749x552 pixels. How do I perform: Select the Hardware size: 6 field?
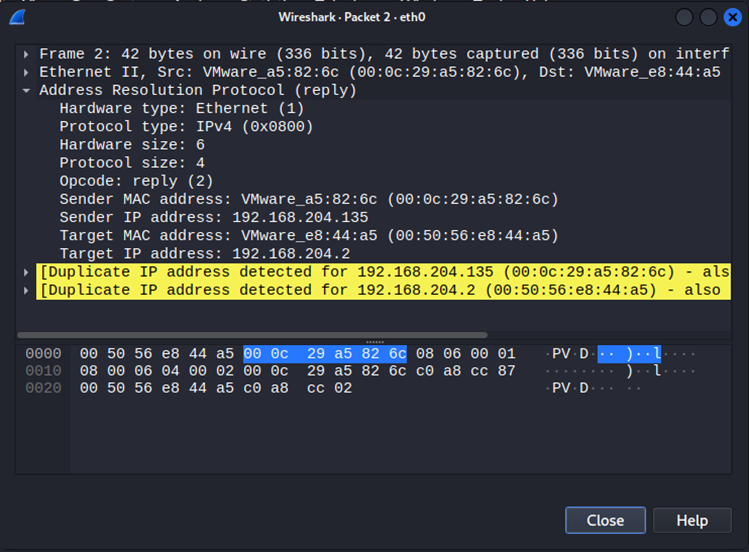[132, 144]
